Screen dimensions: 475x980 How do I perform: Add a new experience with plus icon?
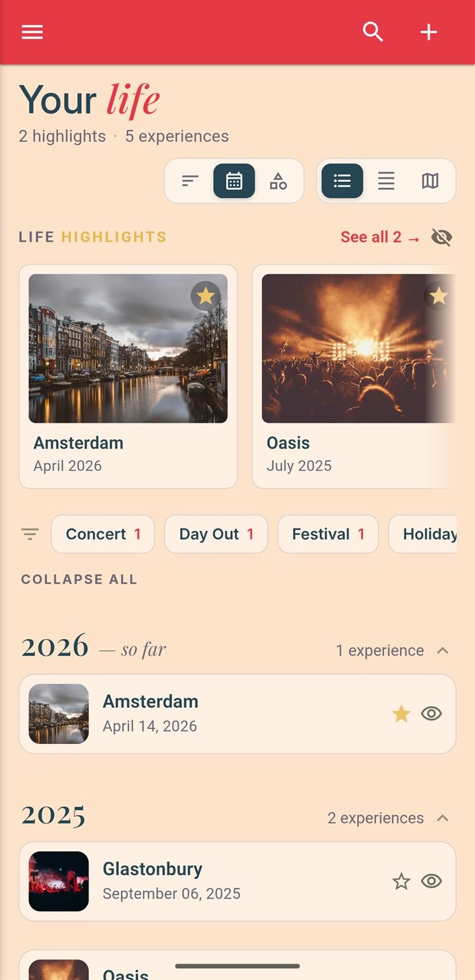coord(429,32)
